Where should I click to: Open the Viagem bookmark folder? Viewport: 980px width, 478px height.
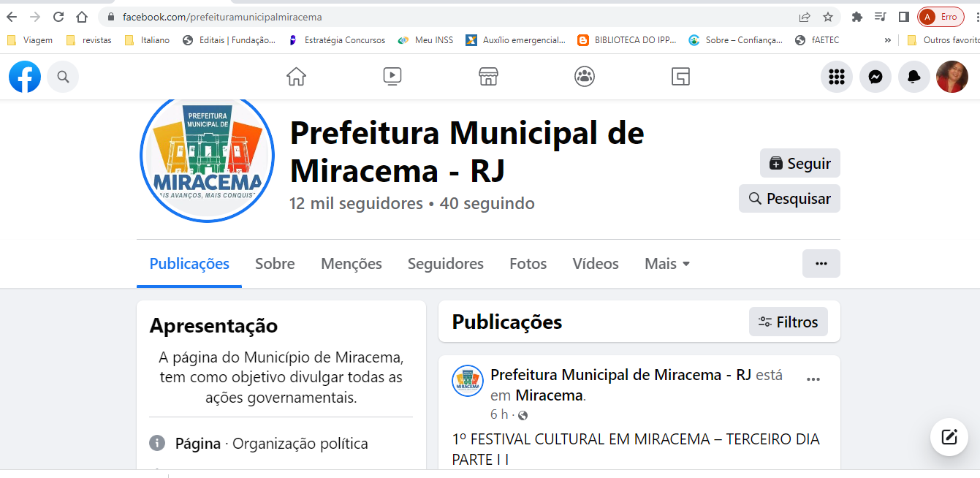[x=30, y=40]
